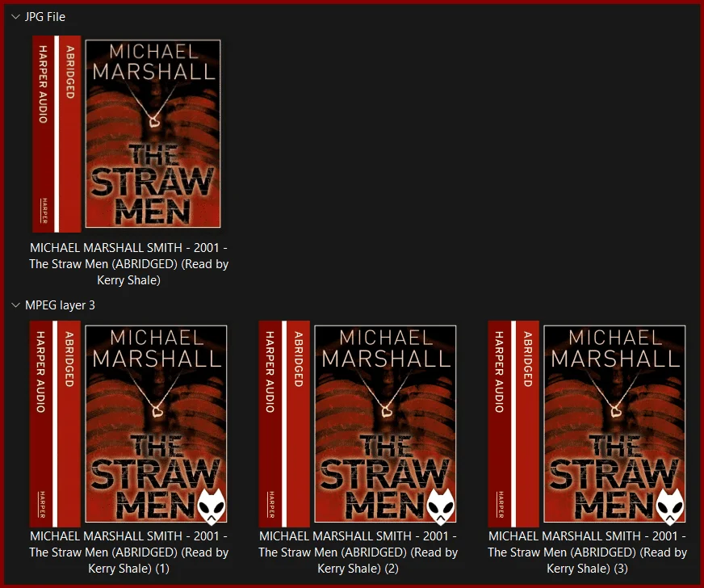Click the file name ending 'Kerry Shale) (3)'

[587, 552]
